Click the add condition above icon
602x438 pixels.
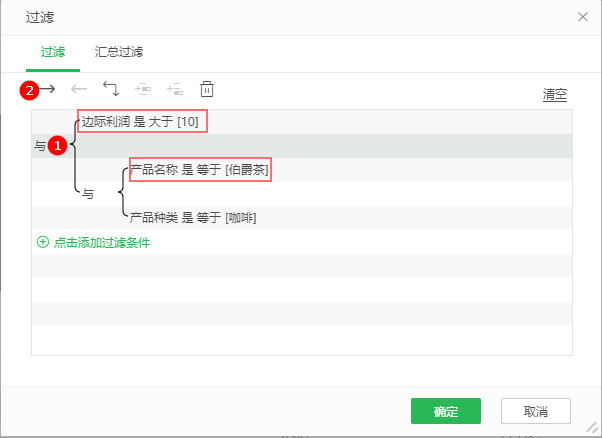[143, 89]
